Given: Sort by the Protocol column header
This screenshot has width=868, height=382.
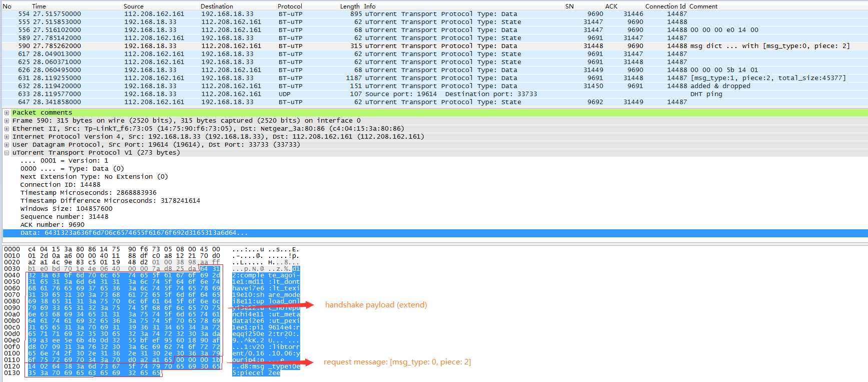Looking at the screenshot, I should coord(290,7).
